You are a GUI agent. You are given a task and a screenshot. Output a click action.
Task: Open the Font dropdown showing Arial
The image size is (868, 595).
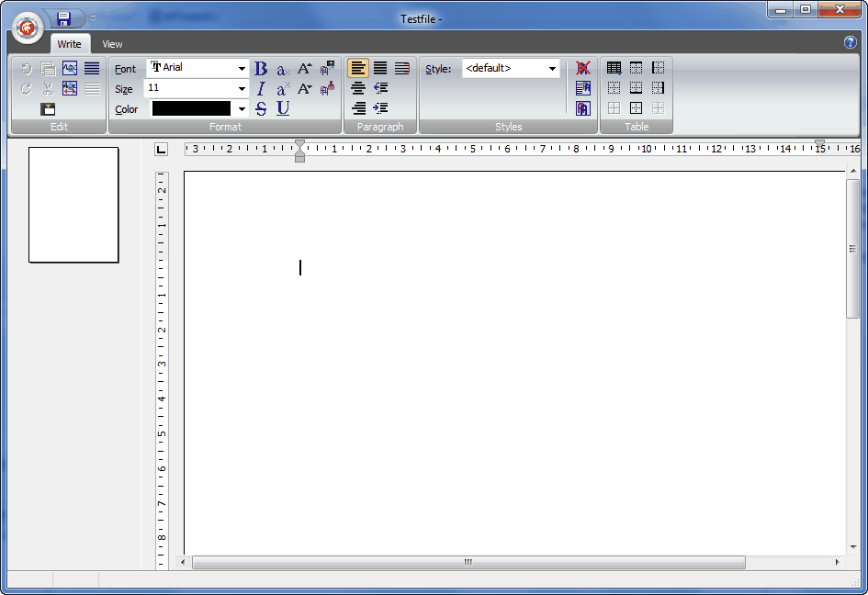click(x=242, y=69)
